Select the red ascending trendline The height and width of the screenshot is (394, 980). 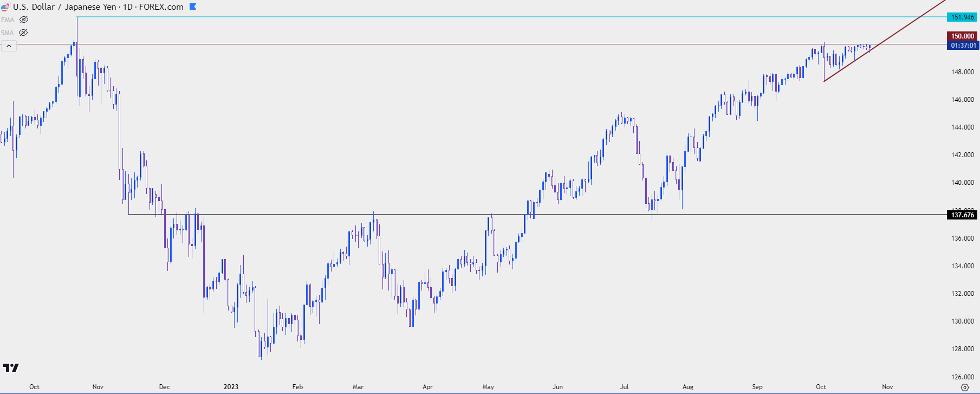tap(885, 41)
